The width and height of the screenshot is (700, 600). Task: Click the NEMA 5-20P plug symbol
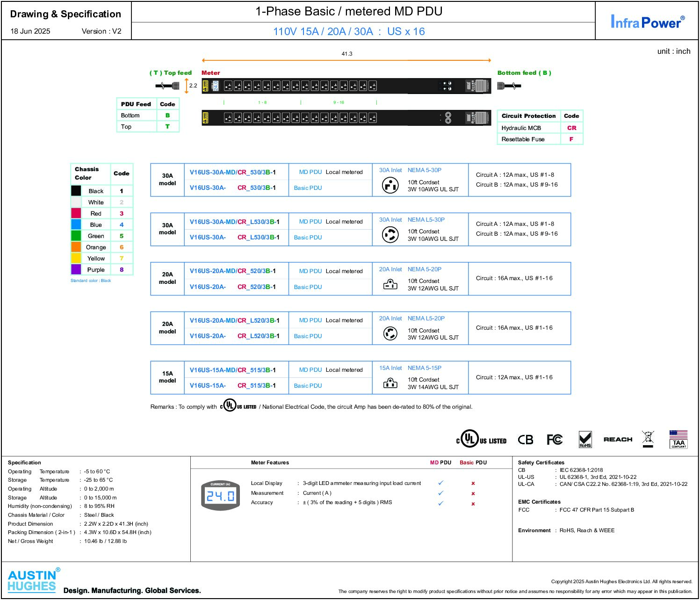390,284
